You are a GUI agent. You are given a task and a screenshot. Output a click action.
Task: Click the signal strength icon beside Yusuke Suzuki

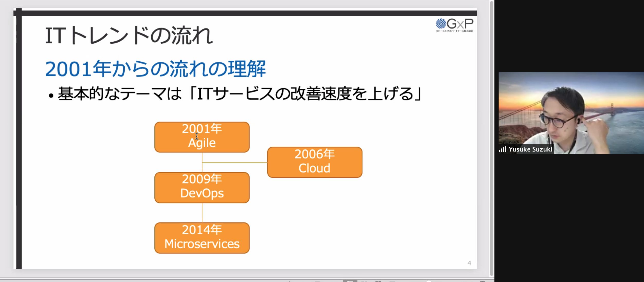[502, 149]
